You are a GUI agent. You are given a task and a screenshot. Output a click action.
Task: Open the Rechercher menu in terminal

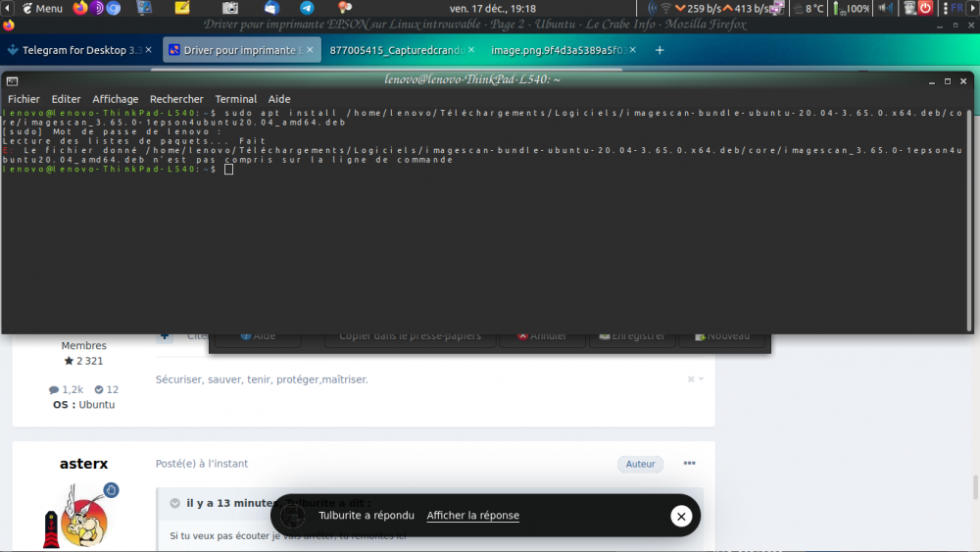176,99
